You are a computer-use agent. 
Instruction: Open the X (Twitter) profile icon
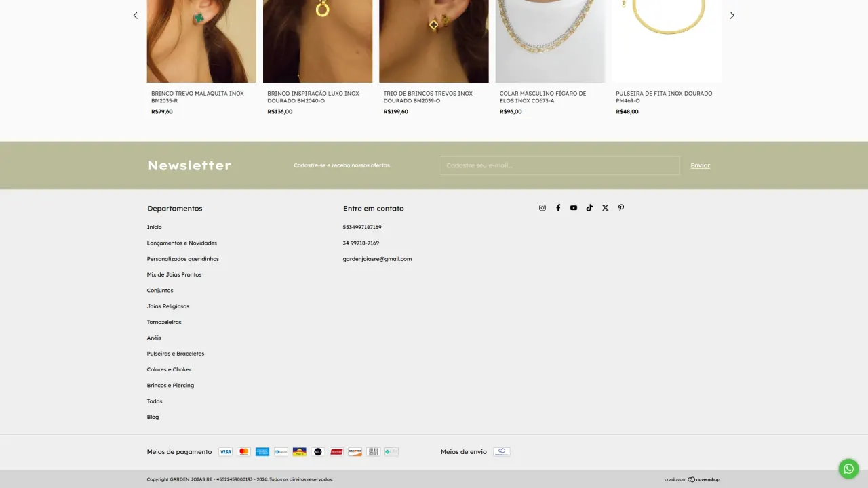pos(606,208)
